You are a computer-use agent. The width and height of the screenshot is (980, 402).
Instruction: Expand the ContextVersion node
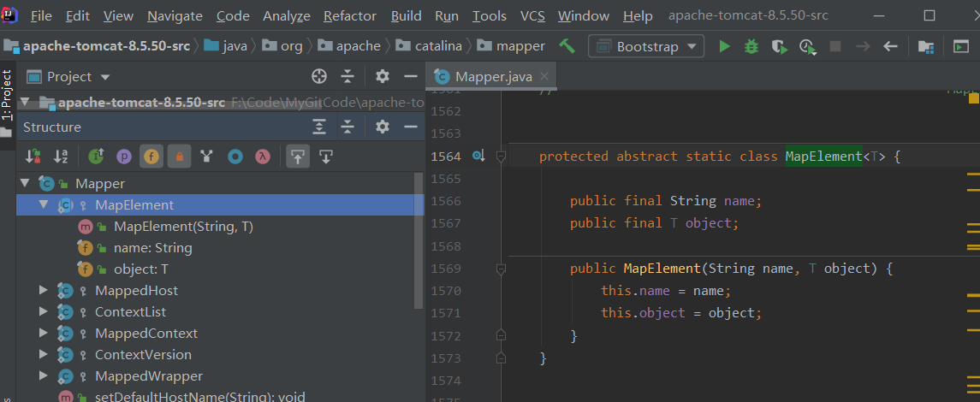[43, 355]
